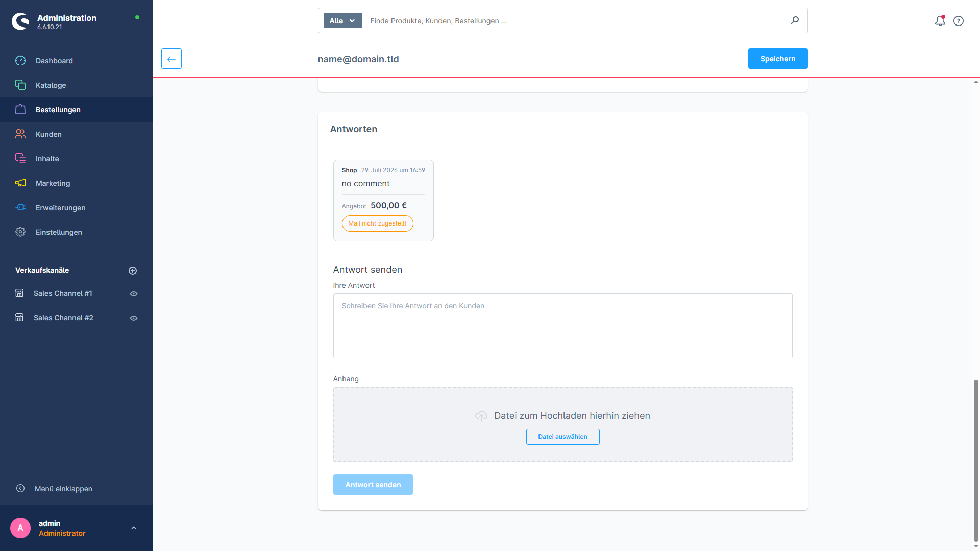This screenshot has height=551, width=980.
Task: Click the Shopware logo icon
Action: click(20, 21)
